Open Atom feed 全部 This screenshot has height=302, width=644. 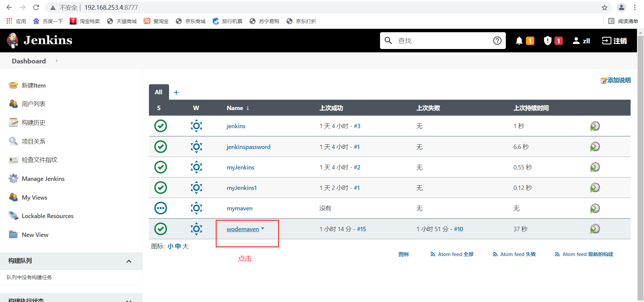tap(452, 254)
